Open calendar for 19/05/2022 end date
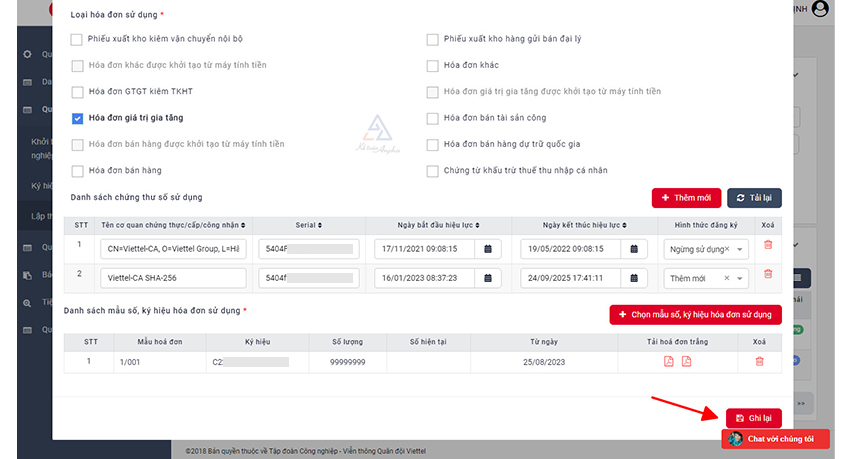The height and width of the screenshot is (459, 850). 634,249
